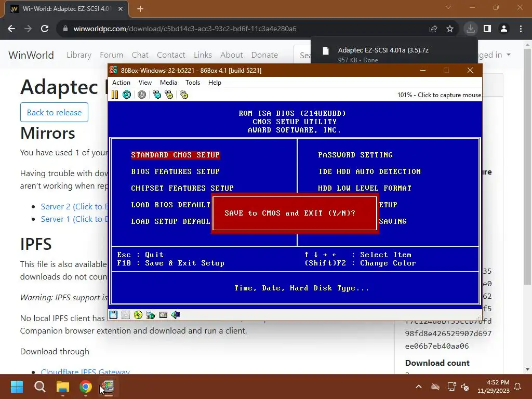Close the WinWorld Adaptec EZ-SCSI tab
The image size is (532, 399).
click(x=121, y=9)
